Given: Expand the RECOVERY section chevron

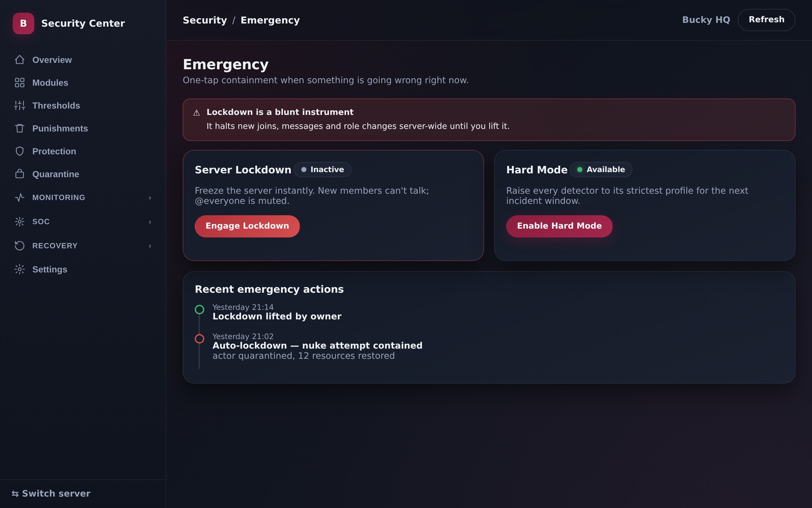Looking at the screenshot, I should [x=150, y=246].
